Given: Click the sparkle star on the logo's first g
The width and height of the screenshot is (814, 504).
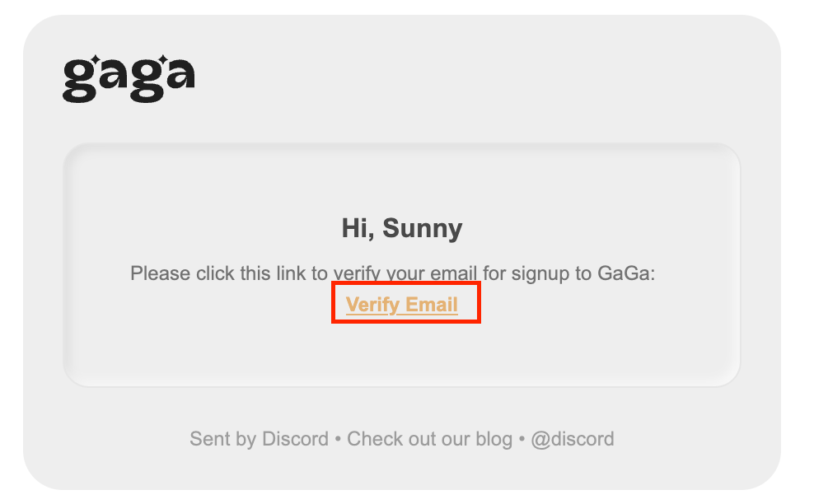Looking at the screenshot, I should (94, 61).
